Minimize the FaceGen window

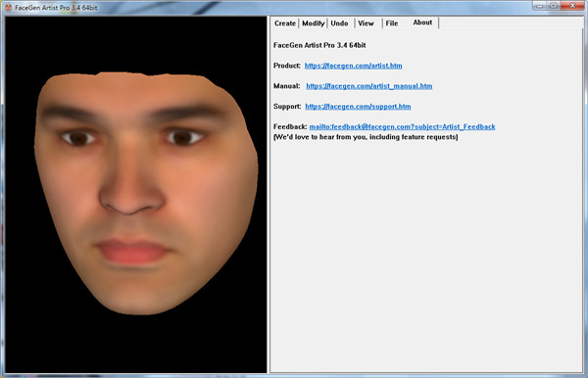pos(539,6)
